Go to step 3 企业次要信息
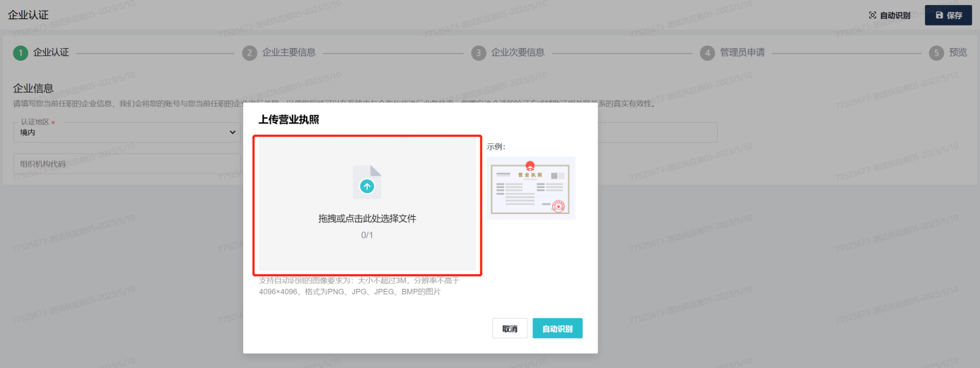980x368 pixels. [x=508, y=52]
